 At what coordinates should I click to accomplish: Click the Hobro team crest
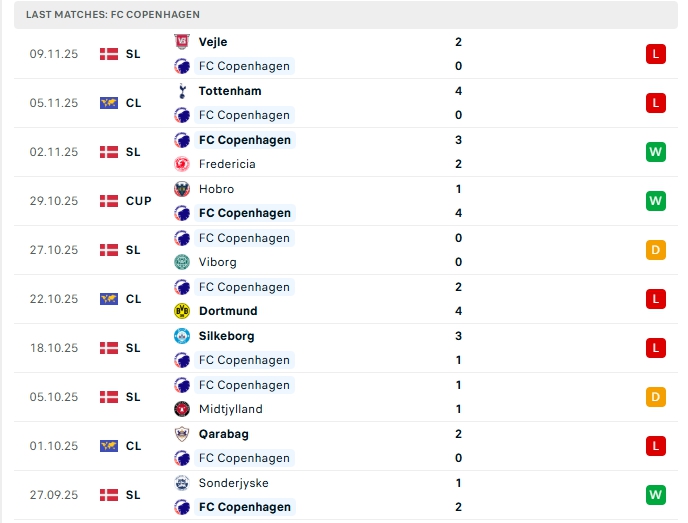tap(182, 189)
